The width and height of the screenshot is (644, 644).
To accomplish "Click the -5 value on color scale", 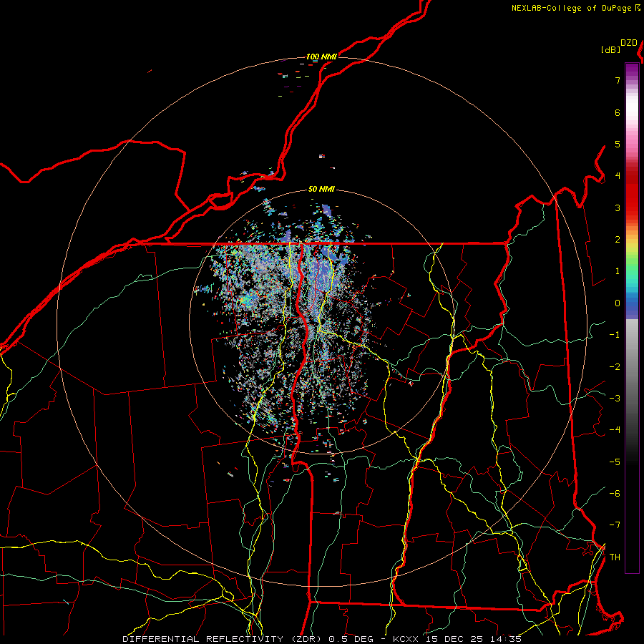I will click(x=615, y=462).
